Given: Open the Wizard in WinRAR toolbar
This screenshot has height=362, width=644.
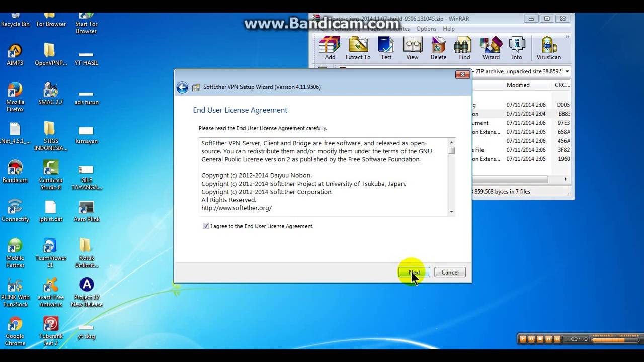Looking at the screenshot, I should coord(491,48).
